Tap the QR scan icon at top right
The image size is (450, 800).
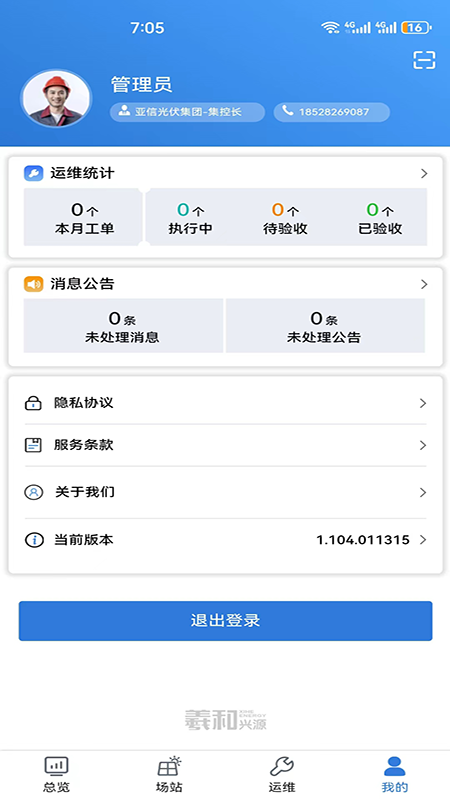424,60
